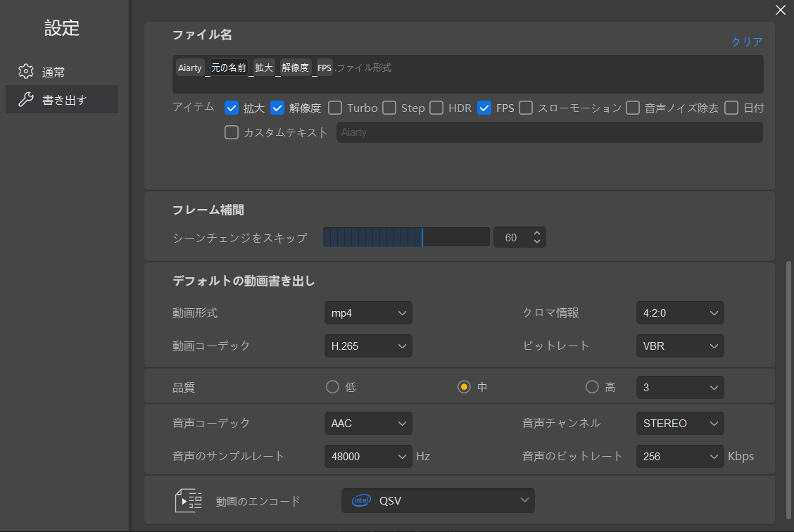Image resolution: width=794 pixels, height=532 pixels.
Task: Select the 高 quality radio button
Action: (x=593, y=387)
